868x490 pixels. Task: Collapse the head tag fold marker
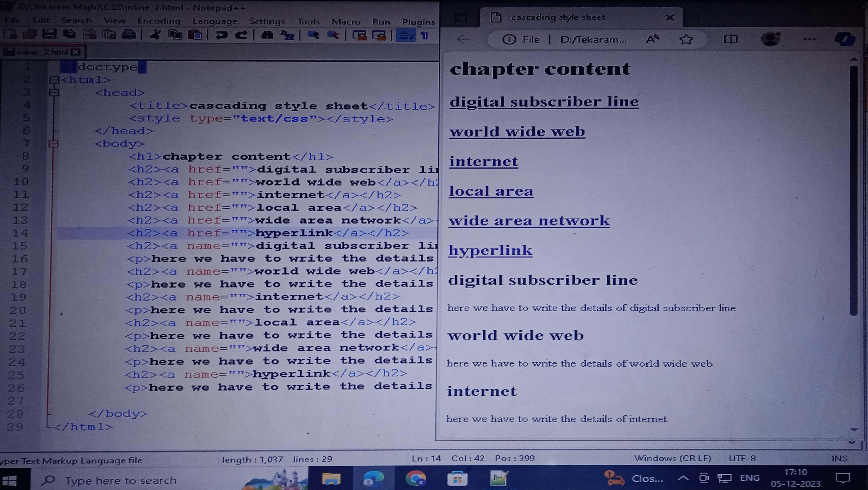click(54, 93)
